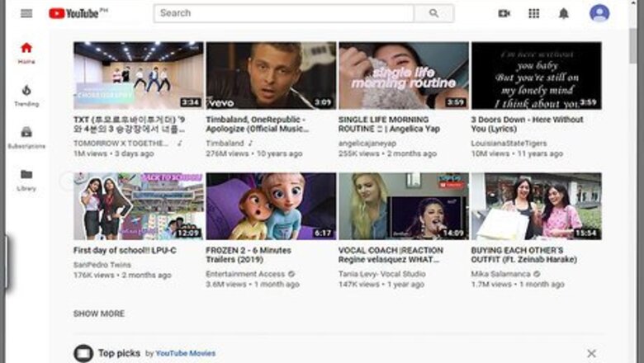Viewport: 644px width, 363px height.
Task: Show notifications via bell icon
Action: tap(564, 13)
